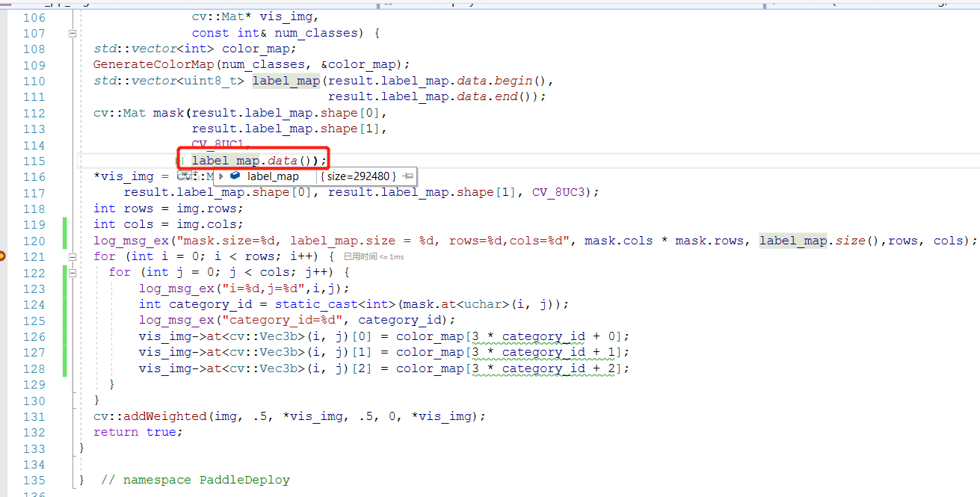Click '3 * category_id + 0' expression
The width and height of the screenshot is (980, 497).
[x=547, y=336]
